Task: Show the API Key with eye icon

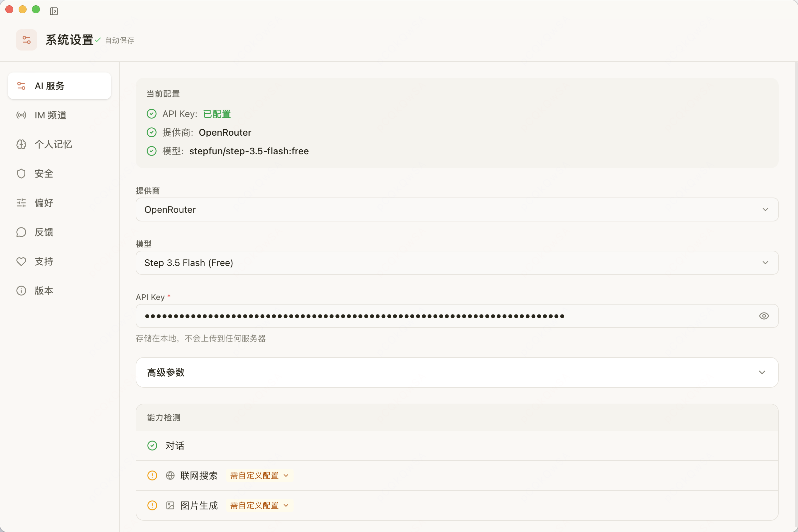Action: point(764,316)
